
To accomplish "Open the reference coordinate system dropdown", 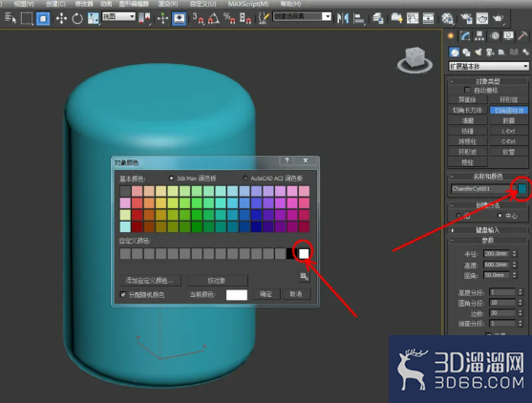I will [x=118, y=16].
